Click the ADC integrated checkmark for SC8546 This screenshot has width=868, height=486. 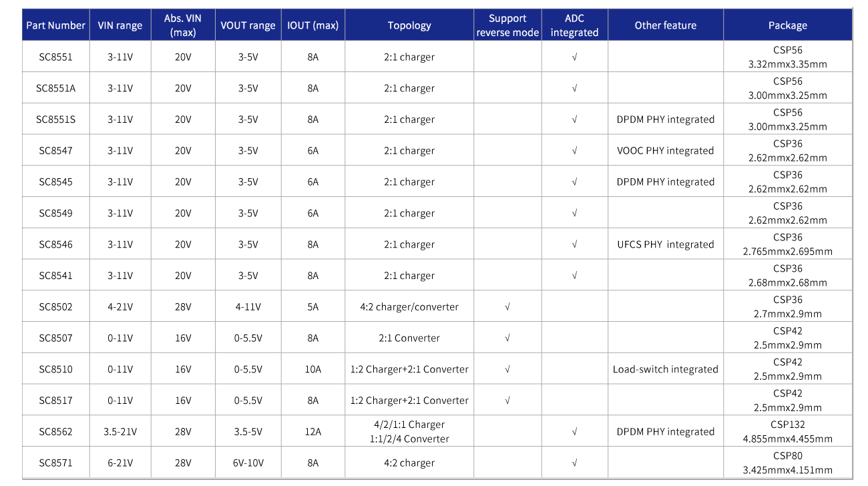click(x=574, y=244)
